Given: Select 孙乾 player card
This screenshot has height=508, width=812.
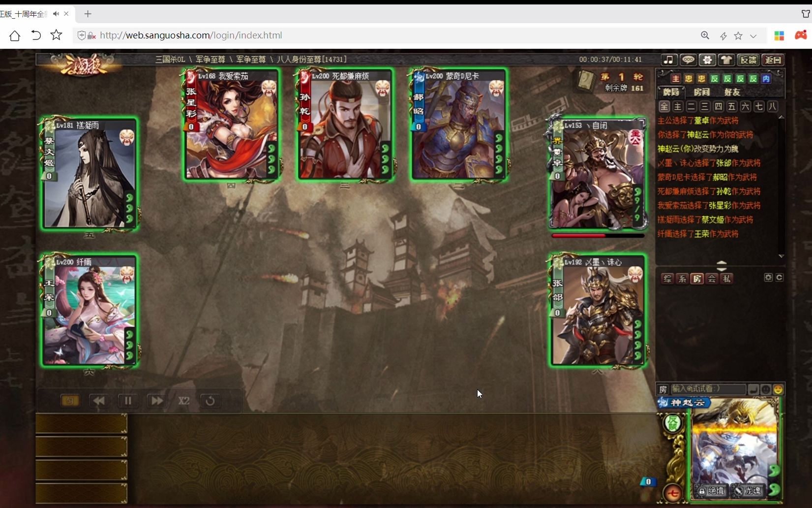Looking at the screenshot, I should click(x=345, y=125).
